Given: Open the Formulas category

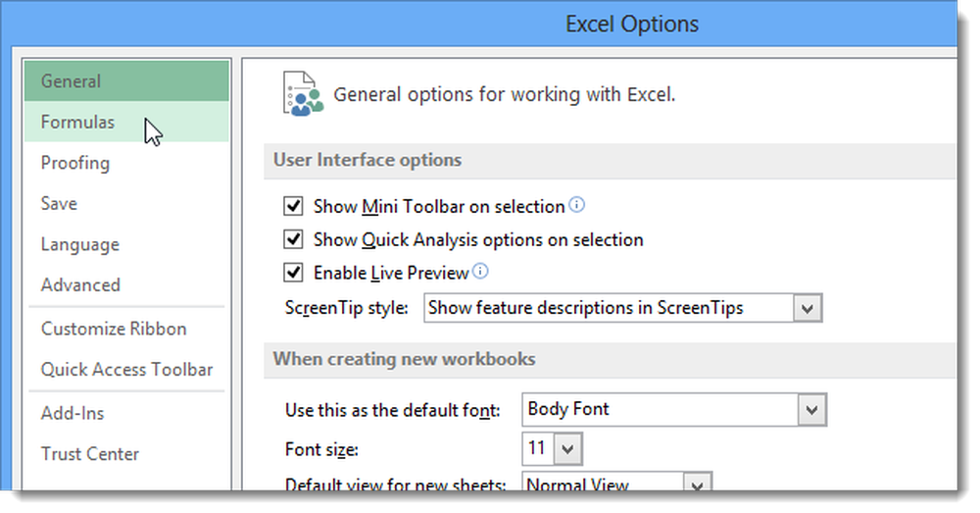Looking at the screenshot, I should (126, 122).
